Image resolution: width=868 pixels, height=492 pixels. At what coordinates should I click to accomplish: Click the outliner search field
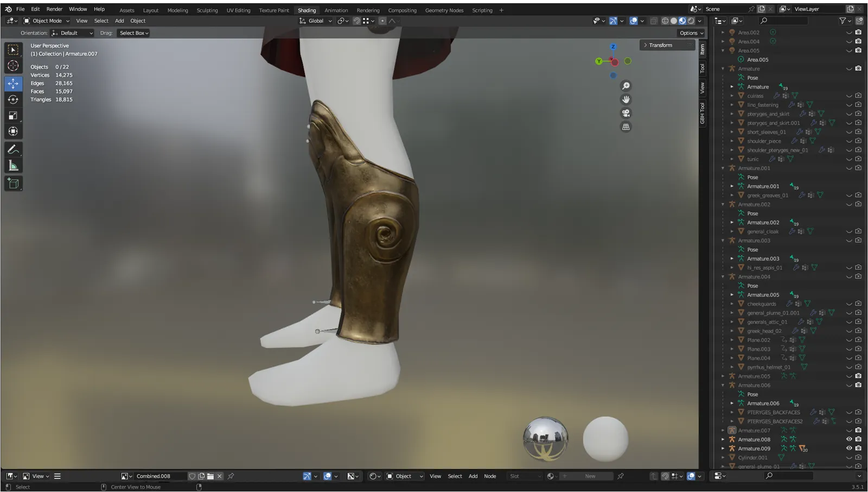[x=783, y=21]
